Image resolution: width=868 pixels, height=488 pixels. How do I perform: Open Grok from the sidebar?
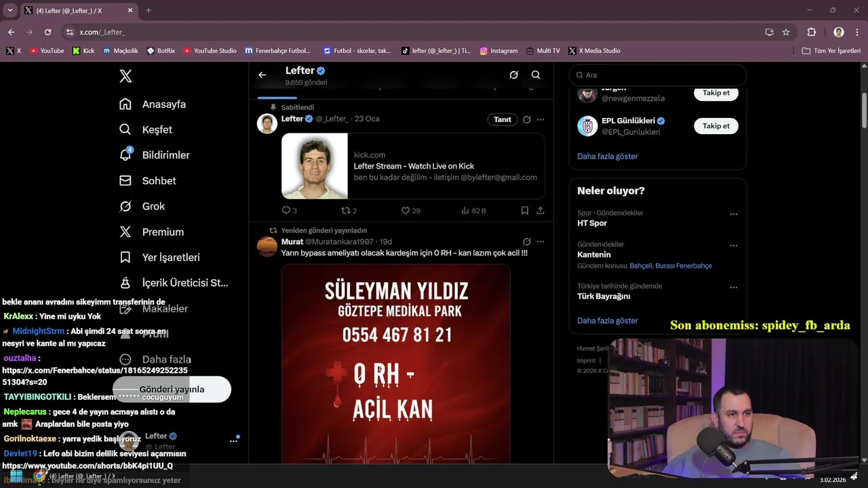142,206
